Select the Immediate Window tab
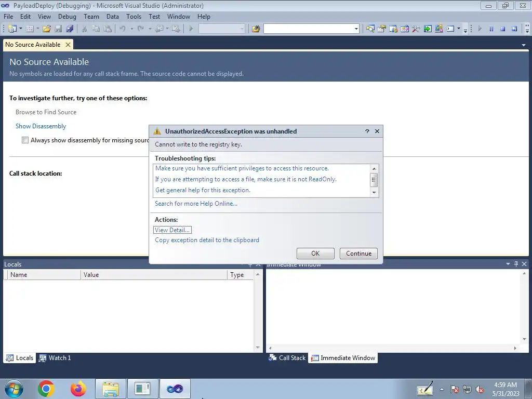 [x=343, y=357]
